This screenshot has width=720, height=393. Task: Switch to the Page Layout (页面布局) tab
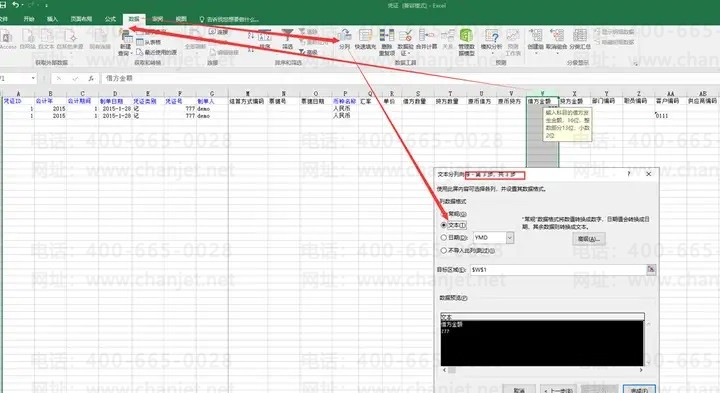click(81, 19)
